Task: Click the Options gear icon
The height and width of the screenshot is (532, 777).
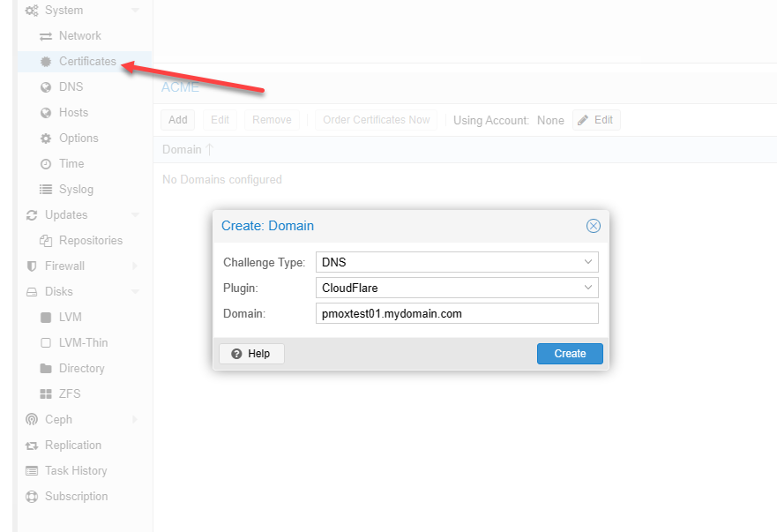Action: coord(46,139)
